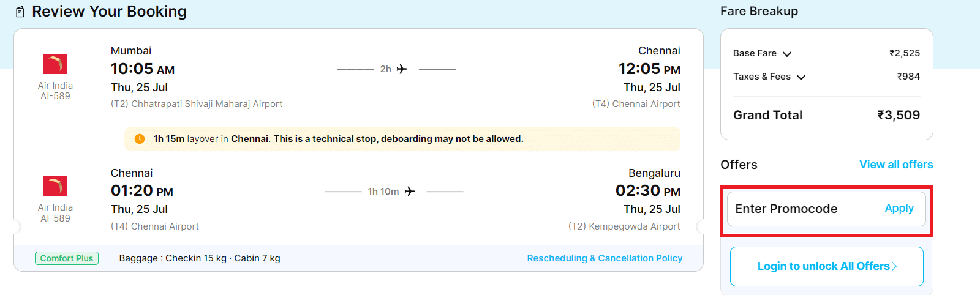Click the Kempegowda Airport arrival text
980x295 pixels.
point(624,226)
